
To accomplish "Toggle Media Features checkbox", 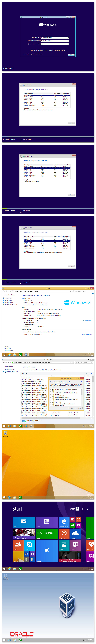I will point(52,402).
